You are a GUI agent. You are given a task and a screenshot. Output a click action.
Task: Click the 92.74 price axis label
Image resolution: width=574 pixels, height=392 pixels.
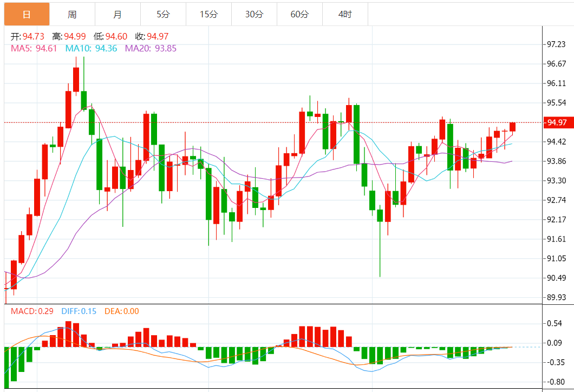point(556,200)
